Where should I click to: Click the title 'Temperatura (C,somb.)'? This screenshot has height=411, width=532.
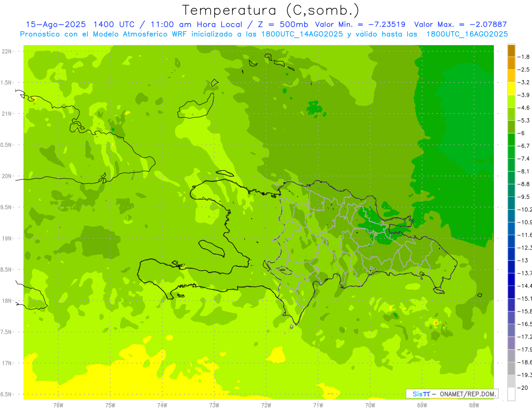coord(270,10)
